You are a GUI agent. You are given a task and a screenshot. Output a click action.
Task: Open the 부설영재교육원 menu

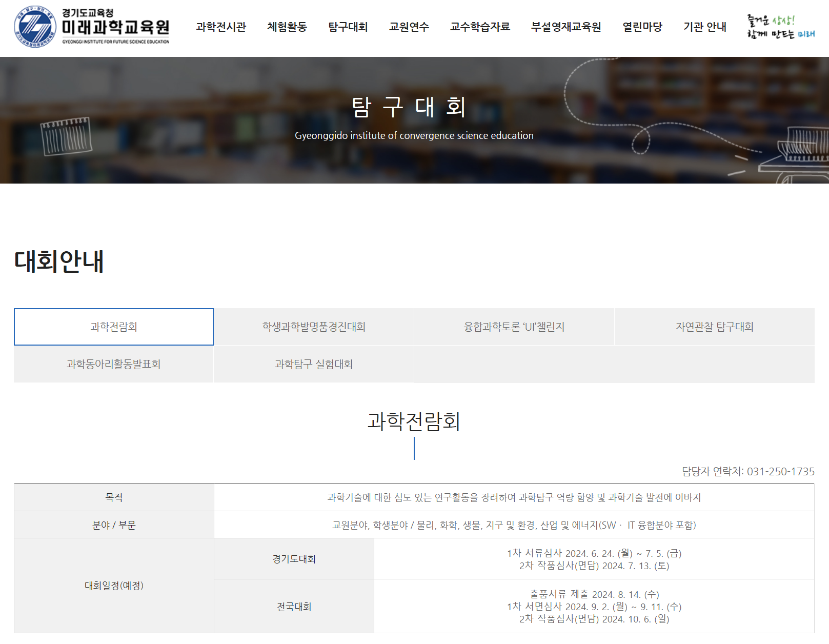click(x=566, y=27)
